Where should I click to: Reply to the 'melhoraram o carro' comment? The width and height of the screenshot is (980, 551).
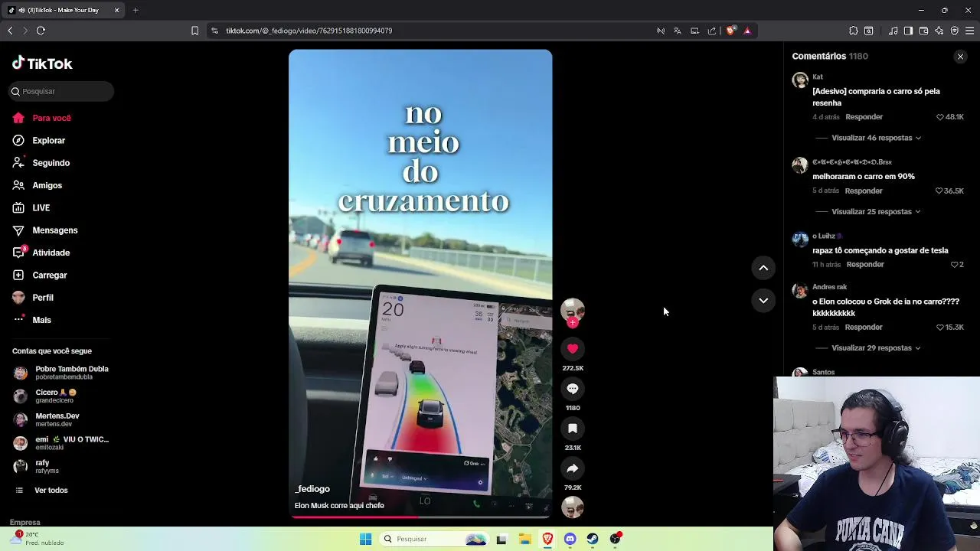864,191
